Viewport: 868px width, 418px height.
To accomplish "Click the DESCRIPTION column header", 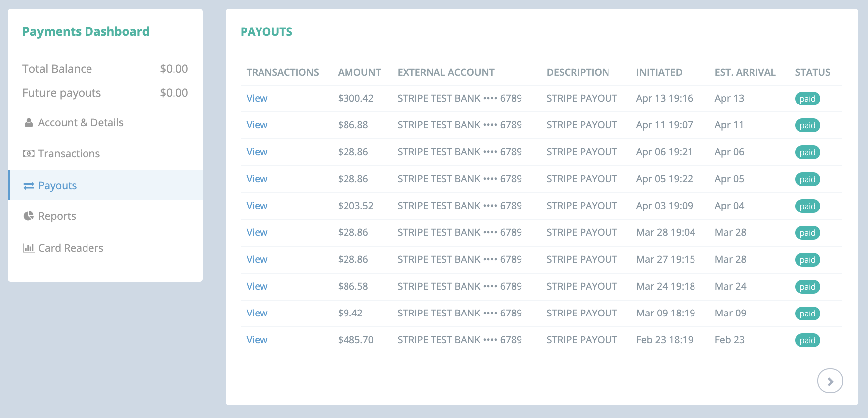I will (578, 72).
